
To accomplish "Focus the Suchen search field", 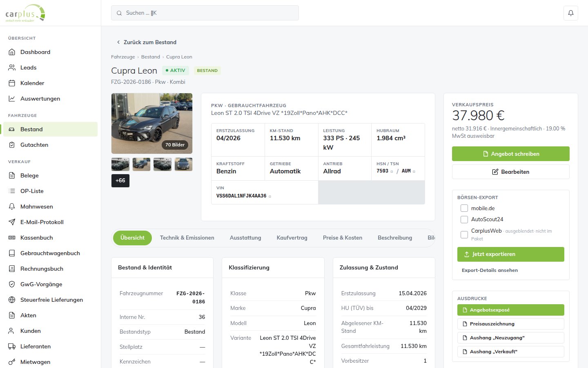I will [205, 13].
